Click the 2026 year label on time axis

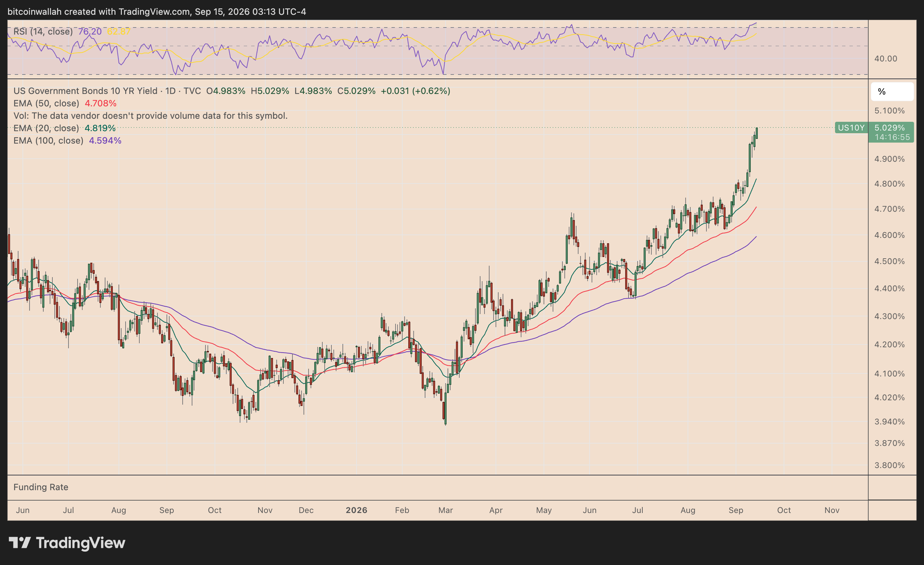coord(356,510)
